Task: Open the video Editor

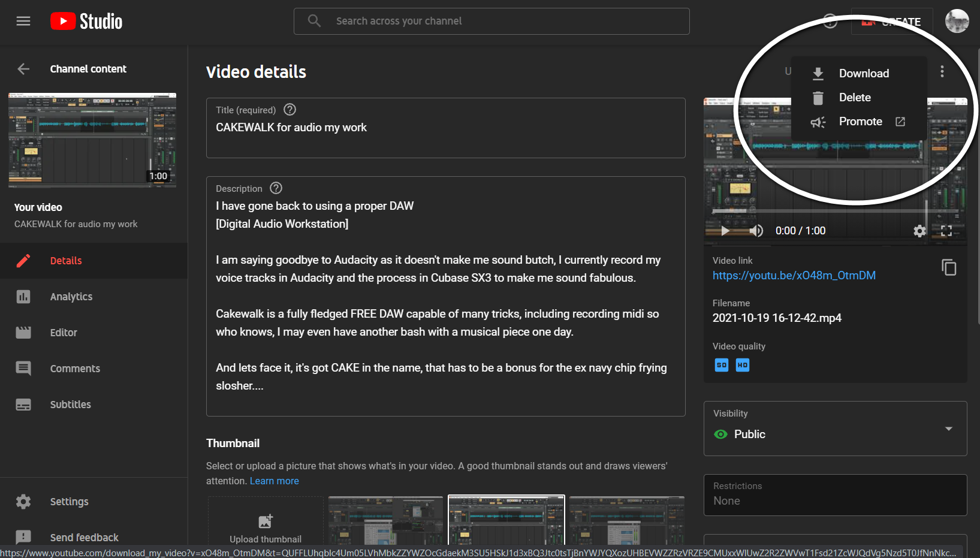Action: click(x=94, y=333)
